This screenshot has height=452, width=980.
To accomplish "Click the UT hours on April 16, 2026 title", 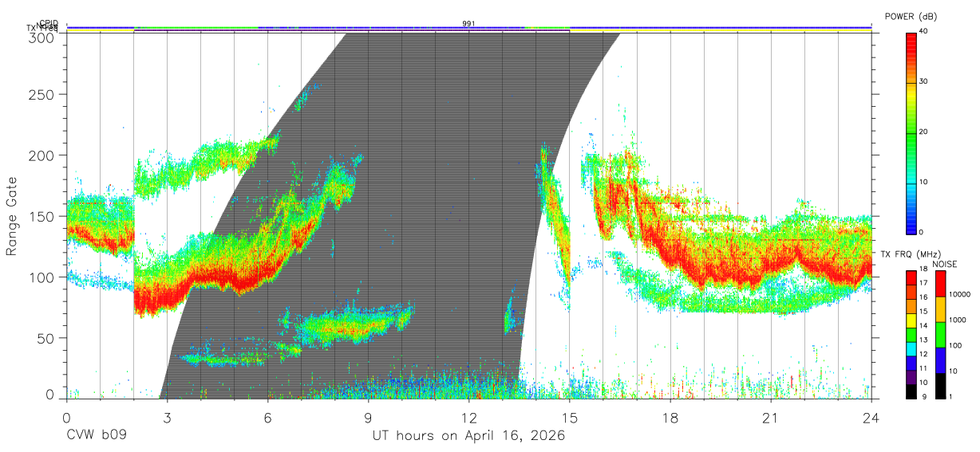I will (x=468, y=436).
